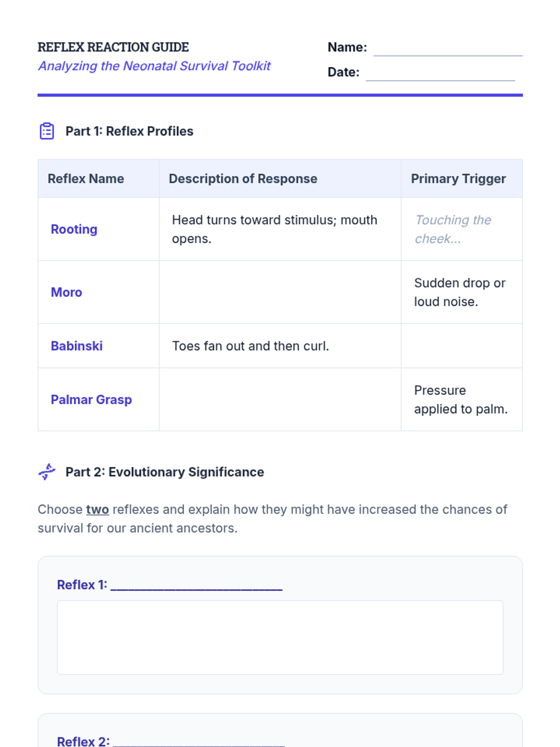Click the Reflex 1 name blank line
This screenshot has width=560, height=747.
[196, 585]
